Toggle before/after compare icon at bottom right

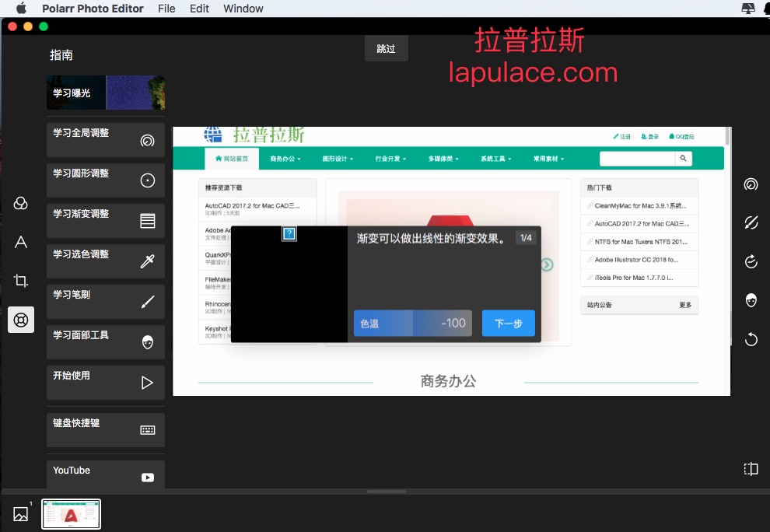tap(751, 469)
